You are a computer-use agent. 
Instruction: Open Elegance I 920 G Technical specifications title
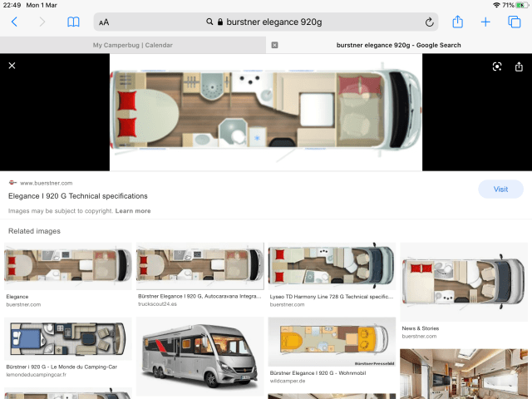click(78, 196)
